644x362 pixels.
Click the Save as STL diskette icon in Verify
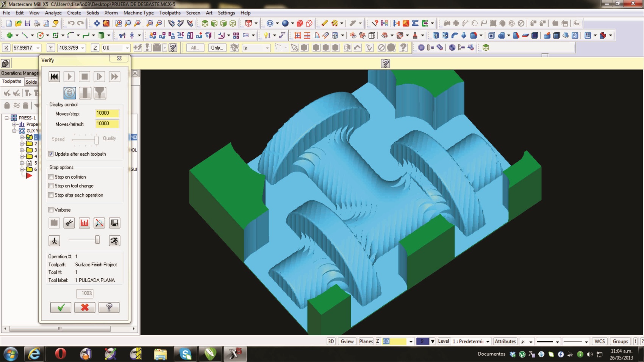[114, 223]
